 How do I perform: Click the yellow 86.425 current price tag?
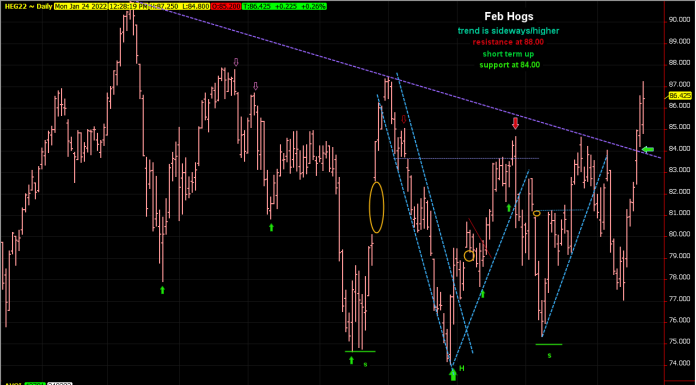pos(679,95)
